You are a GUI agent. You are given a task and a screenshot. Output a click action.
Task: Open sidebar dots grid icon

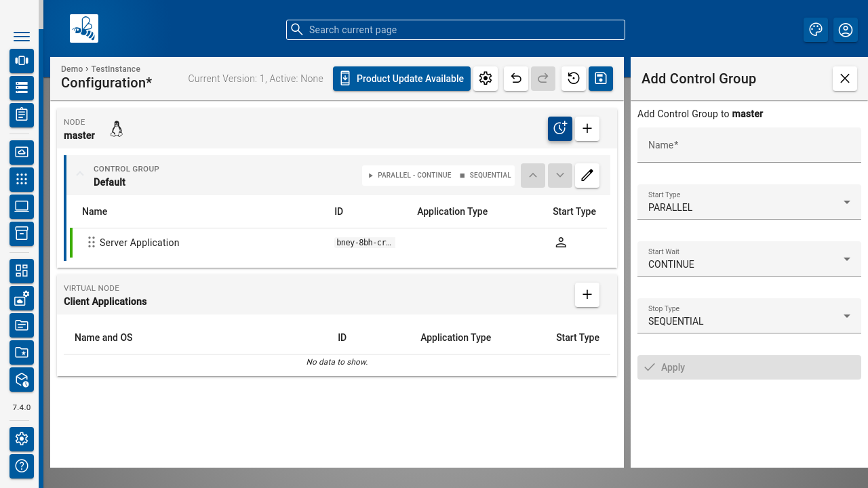tap(22, 180)
